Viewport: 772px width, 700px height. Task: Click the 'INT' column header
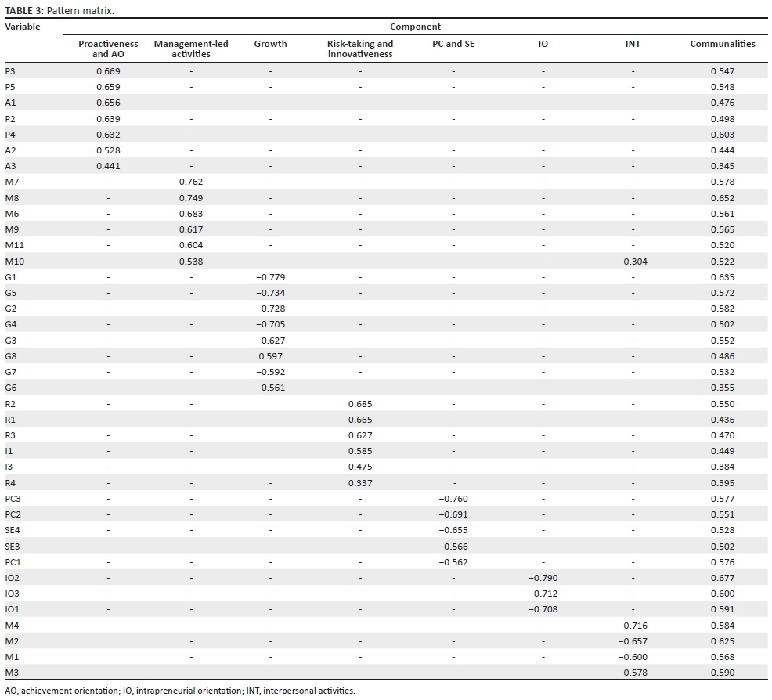(633, 45)
